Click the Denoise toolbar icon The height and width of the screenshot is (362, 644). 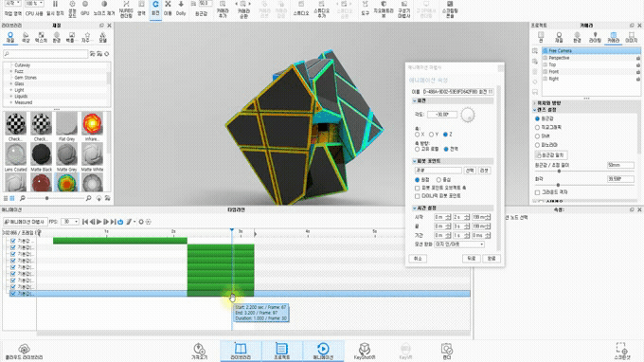point(104,9)
